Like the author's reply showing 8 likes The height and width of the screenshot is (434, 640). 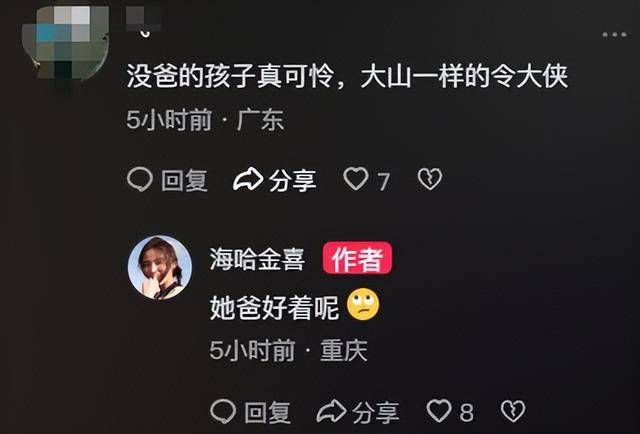439,410
